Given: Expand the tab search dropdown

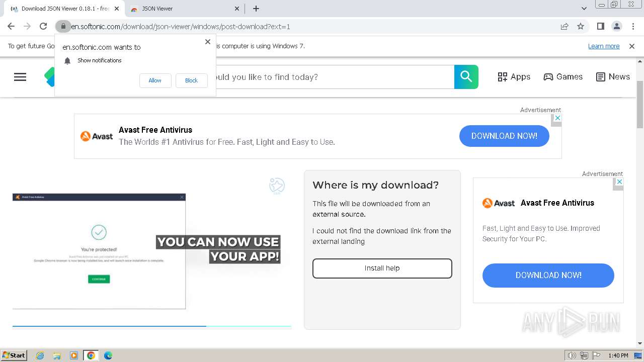Looking at the screenshot, I should (584, 9).
